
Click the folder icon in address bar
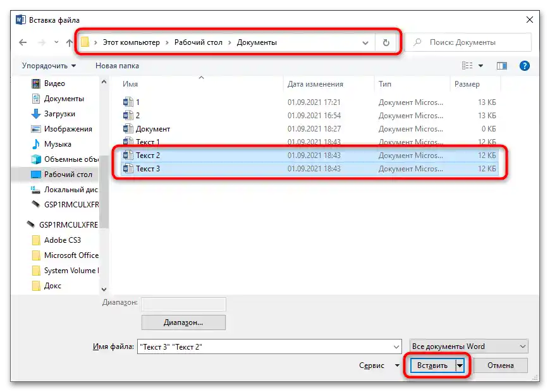pos(85,42)
